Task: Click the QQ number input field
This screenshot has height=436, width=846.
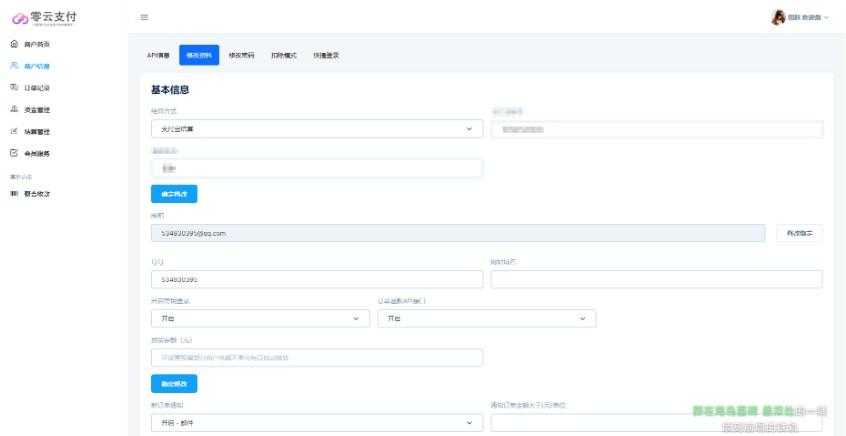Action: pyautogui.click(x=316, y=279)
